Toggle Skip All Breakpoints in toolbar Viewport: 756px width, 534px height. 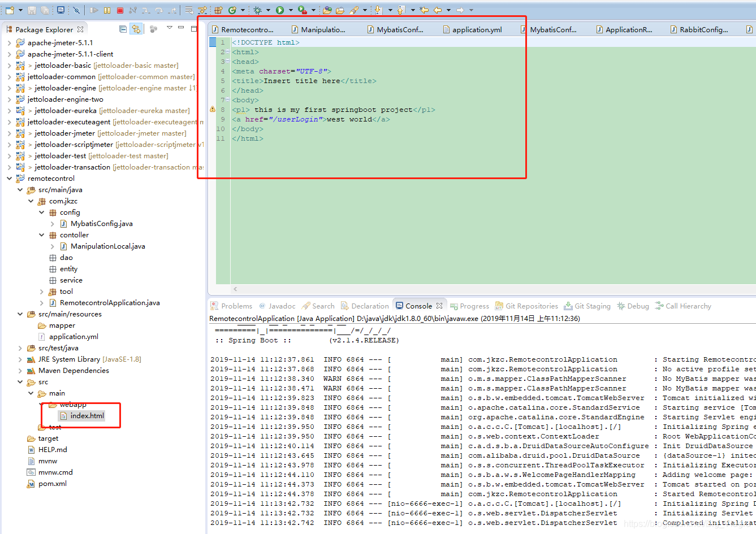[76, 10]
